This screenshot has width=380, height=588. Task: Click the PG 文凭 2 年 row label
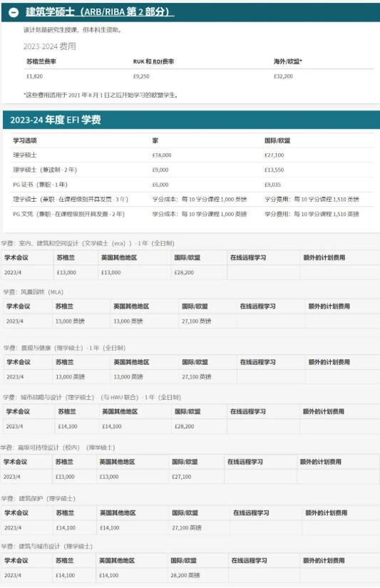click(68, 214)
